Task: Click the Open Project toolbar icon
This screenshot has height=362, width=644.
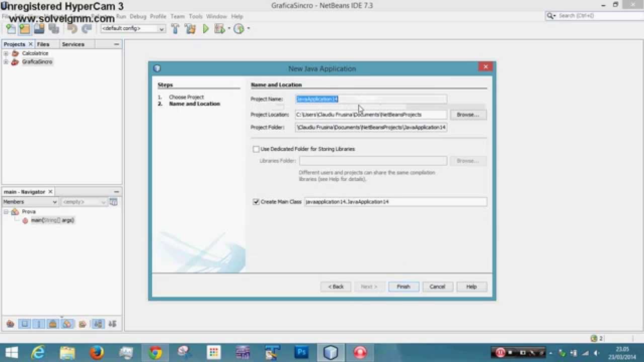Action: pyautogui.click(x=39, y=29)
